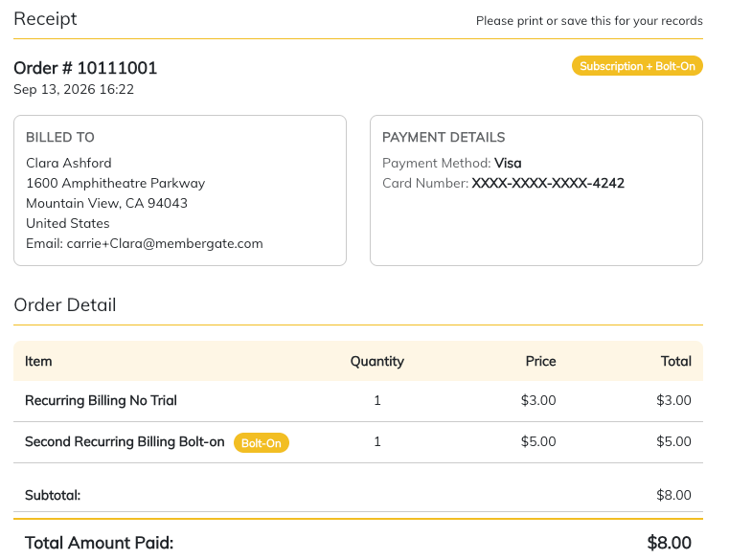The width and height of the screenshot is (729, 560).
Task: Click the date 'Sep 13, 2026 16:22'
Action: 74,89
